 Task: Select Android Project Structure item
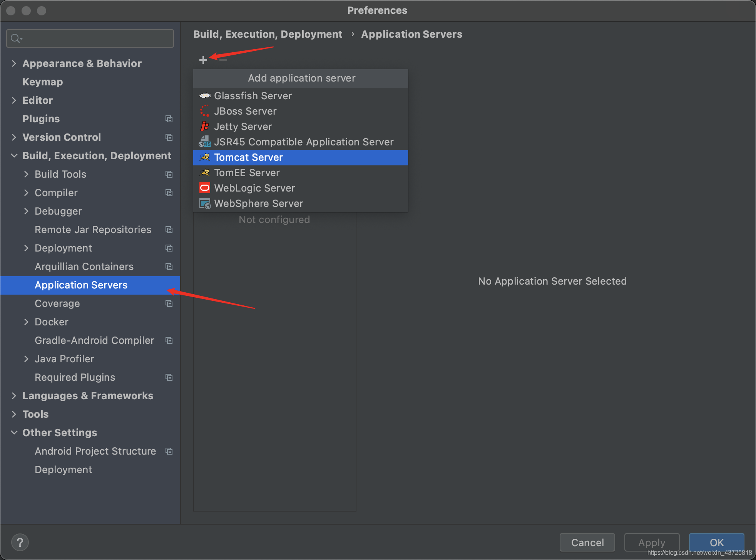point(90,451)
